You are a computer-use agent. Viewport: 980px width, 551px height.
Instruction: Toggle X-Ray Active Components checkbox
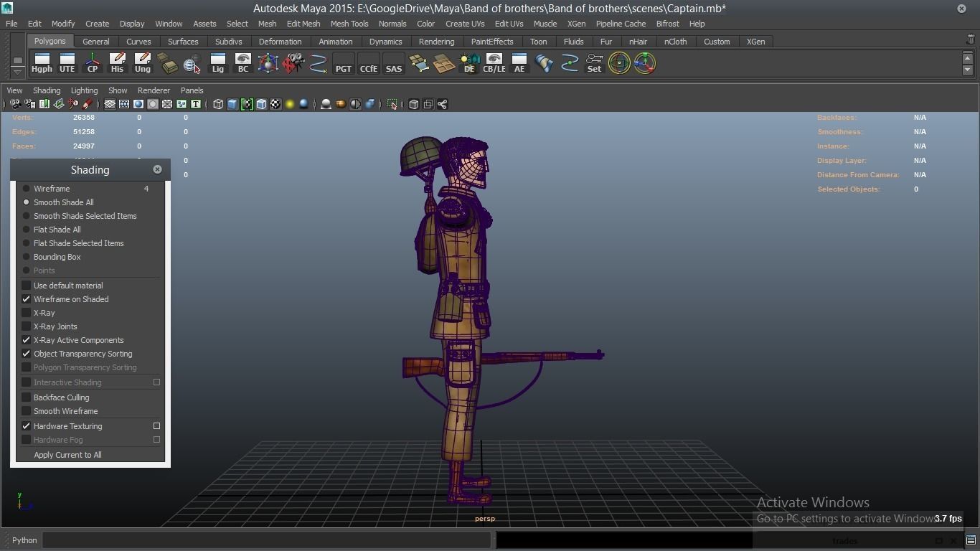27,340
